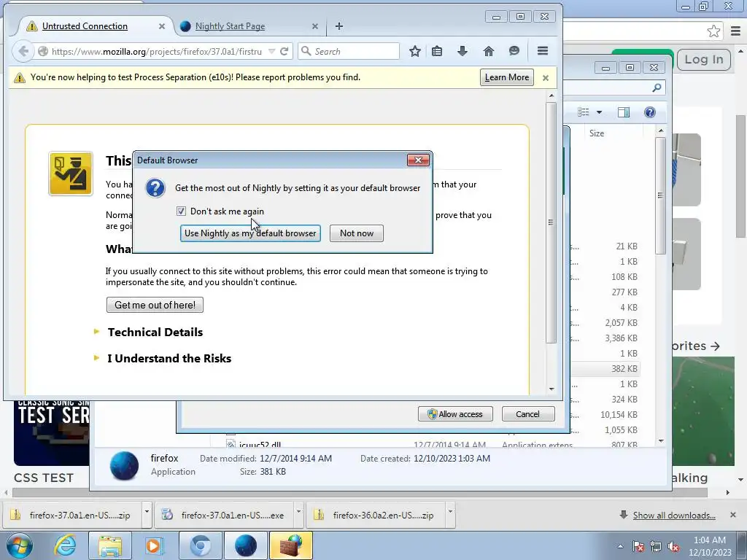Cancel the firewall access dialog
Viewport: 747px width, 560px height.
click(528, 414)
